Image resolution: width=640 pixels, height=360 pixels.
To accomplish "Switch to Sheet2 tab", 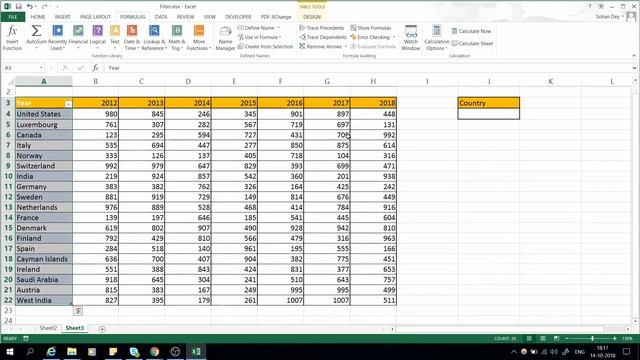I will [48, 328].
